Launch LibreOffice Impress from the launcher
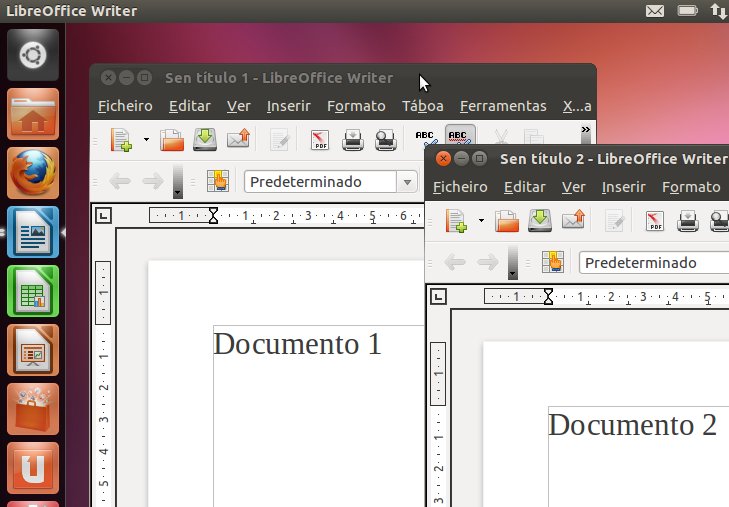Viewport: 729px width, 507px height. point(33,350)
